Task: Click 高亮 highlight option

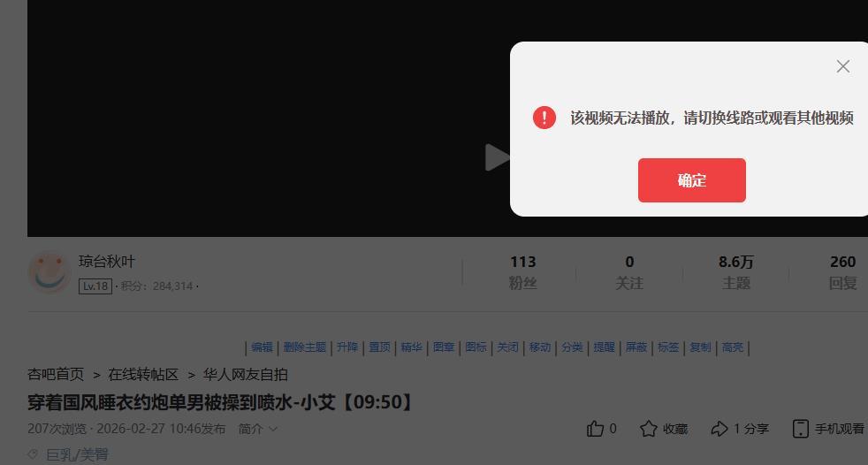Action: [733, 347]
